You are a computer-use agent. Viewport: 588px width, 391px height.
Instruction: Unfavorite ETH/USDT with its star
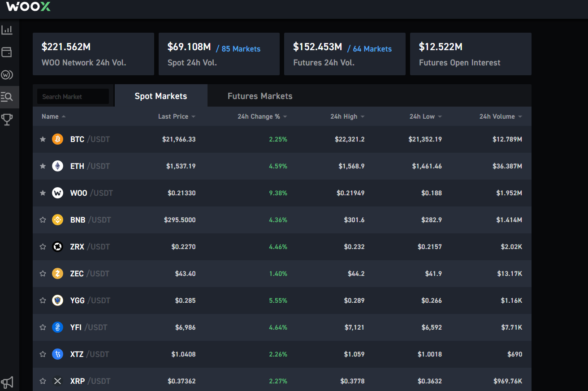click(x=43, y=166)
